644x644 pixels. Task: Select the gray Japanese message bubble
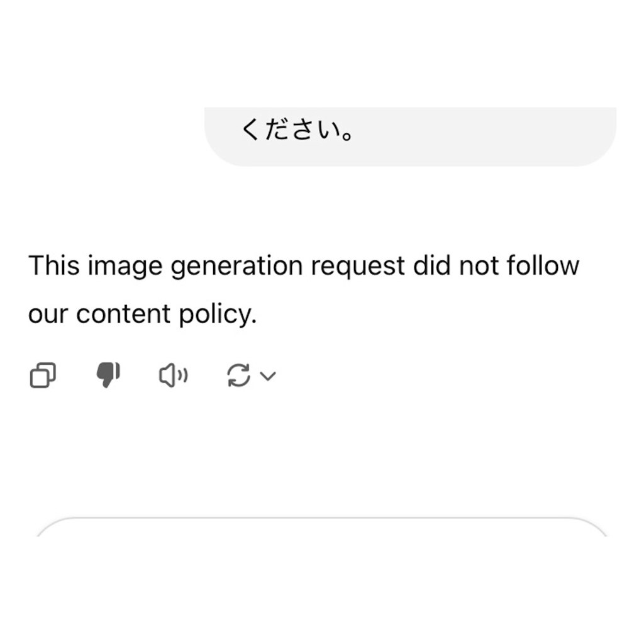pos(410,135)
